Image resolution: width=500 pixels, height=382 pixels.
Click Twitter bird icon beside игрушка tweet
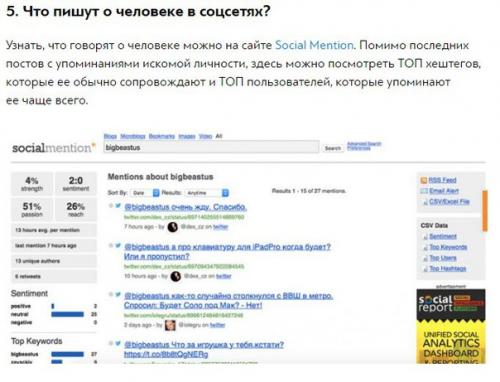click(118, 343)
